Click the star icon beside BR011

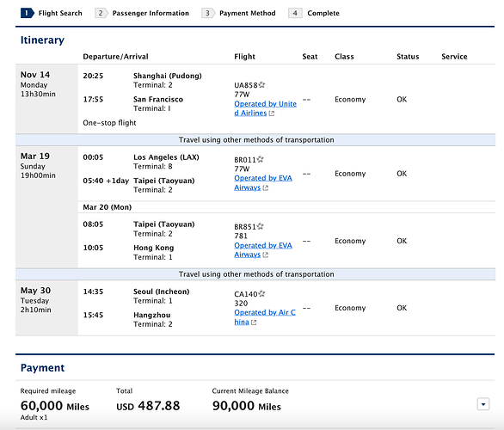(261, 159)
